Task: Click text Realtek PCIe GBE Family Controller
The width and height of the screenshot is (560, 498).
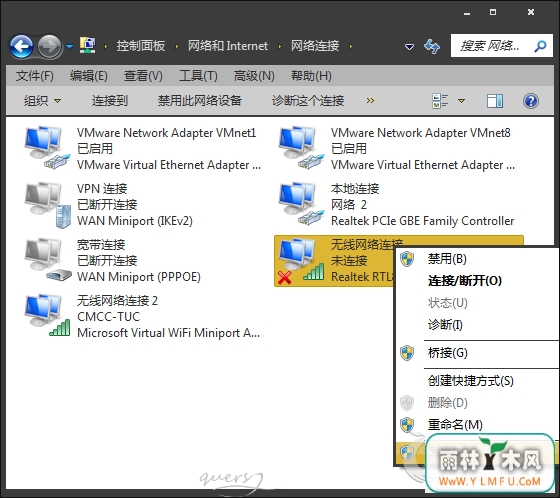Action: pos(422,221)
